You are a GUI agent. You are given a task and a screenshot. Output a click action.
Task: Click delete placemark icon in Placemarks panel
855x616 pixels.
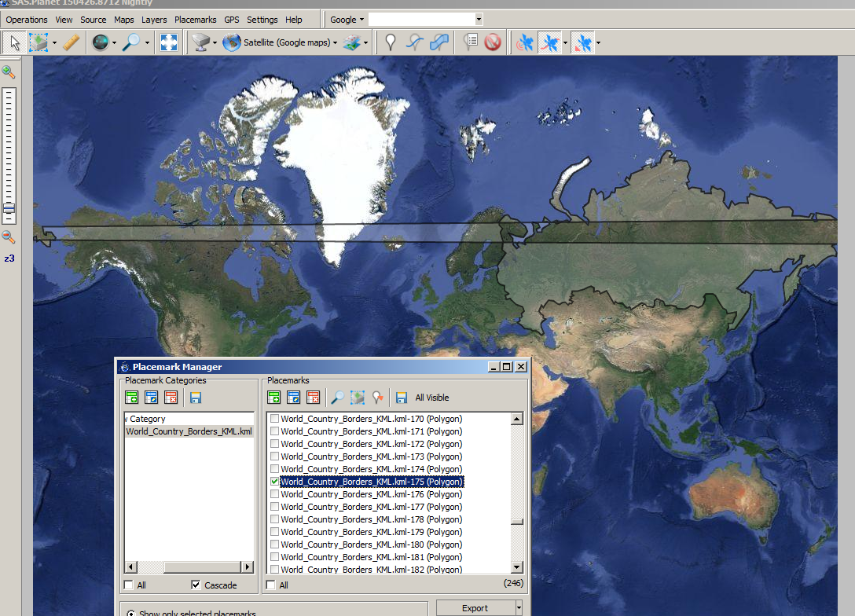pyautogui.click(x=314, y=398)
